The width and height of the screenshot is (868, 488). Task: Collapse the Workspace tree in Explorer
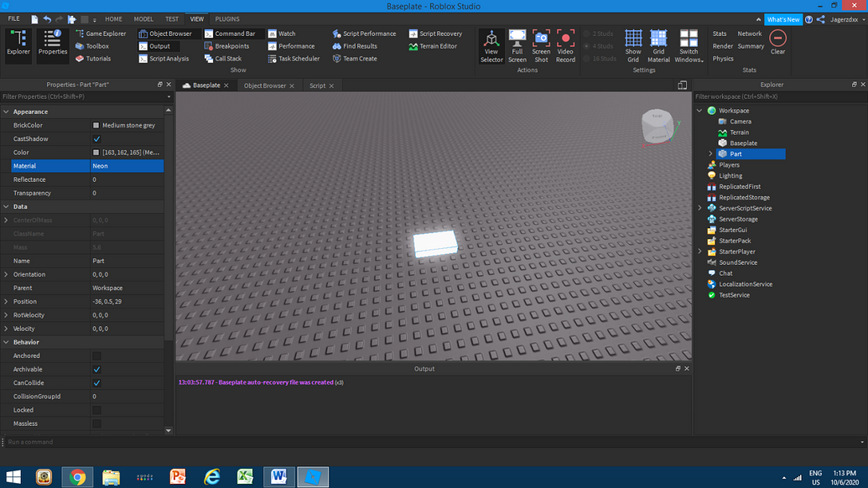click(699, 110)
